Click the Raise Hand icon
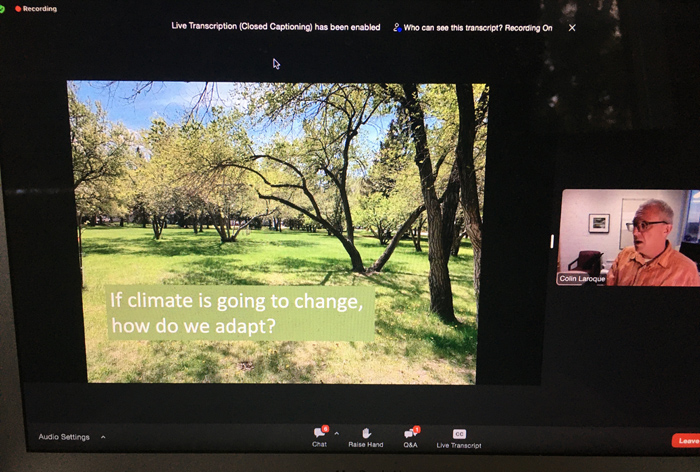Viewport: 700px width, 472px height. [x=366, y=434]
